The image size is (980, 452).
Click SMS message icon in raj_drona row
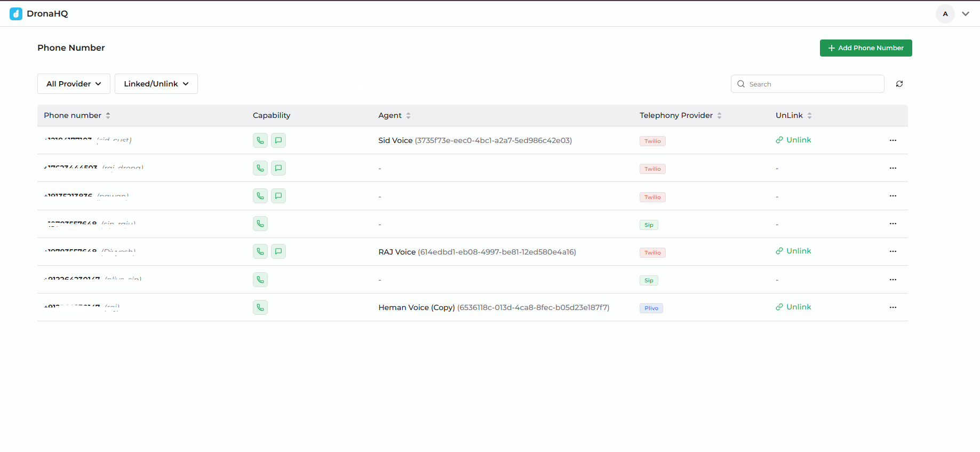point(278,168)
